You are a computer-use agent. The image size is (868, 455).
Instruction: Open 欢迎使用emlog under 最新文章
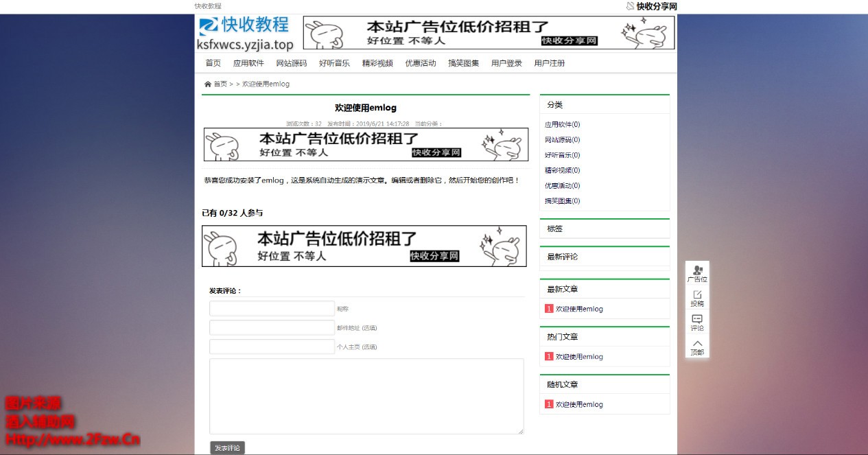[x=579, y=309]
